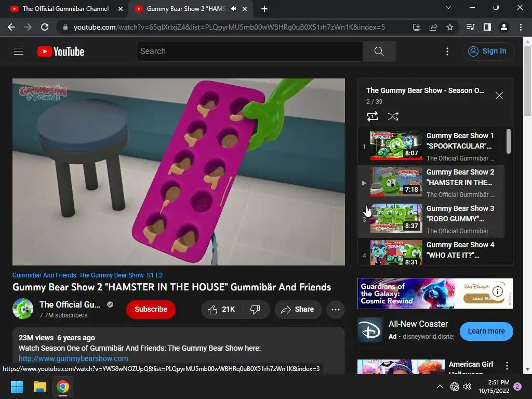
Task: Open options for American Girl video
Action: (x=507, y=365)
